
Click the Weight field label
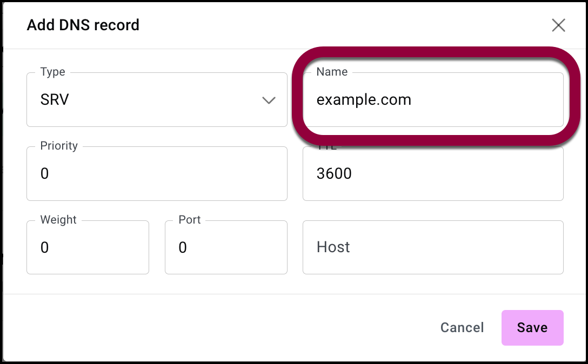click(58, 220)
